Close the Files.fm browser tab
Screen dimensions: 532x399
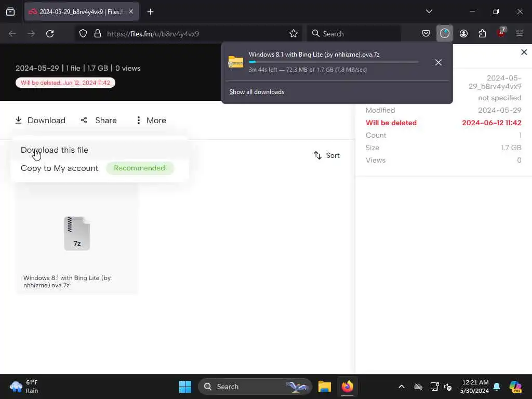pyautogui.click(x=131, y=11)
